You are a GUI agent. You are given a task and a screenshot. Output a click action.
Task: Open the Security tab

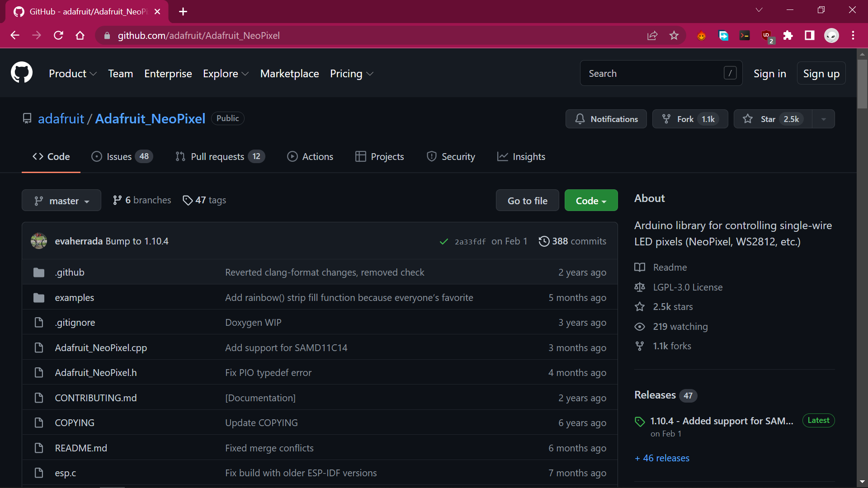tap(451, 156)
